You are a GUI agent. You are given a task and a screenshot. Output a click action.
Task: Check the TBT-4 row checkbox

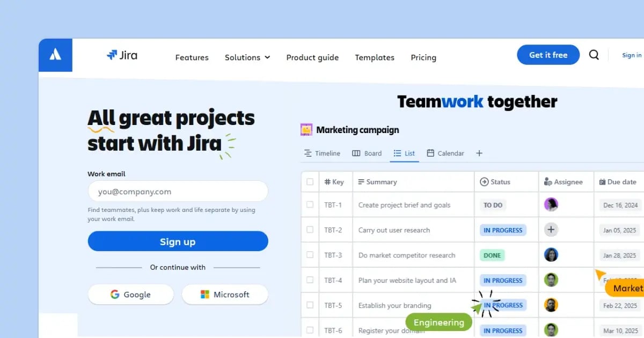point(310,280)
